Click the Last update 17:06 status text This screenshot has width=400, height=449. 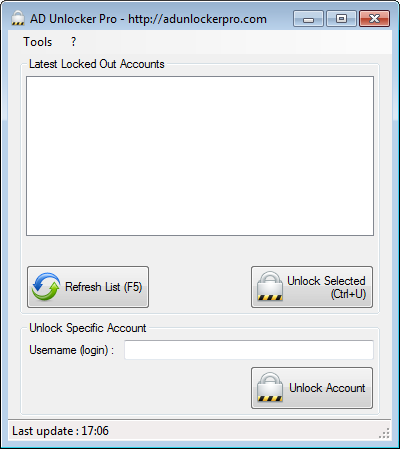[60, 431]
